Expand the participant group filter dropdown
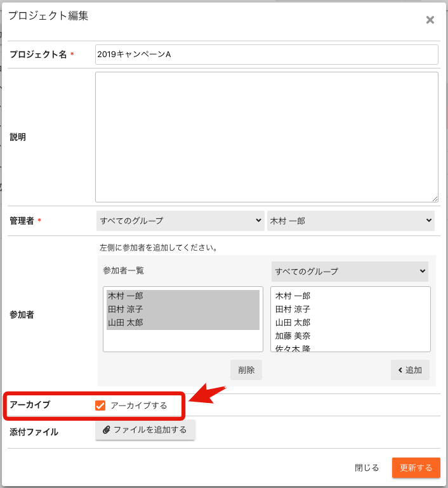The width and height of the screenshot is (448, 488). [x=350, y=272]
